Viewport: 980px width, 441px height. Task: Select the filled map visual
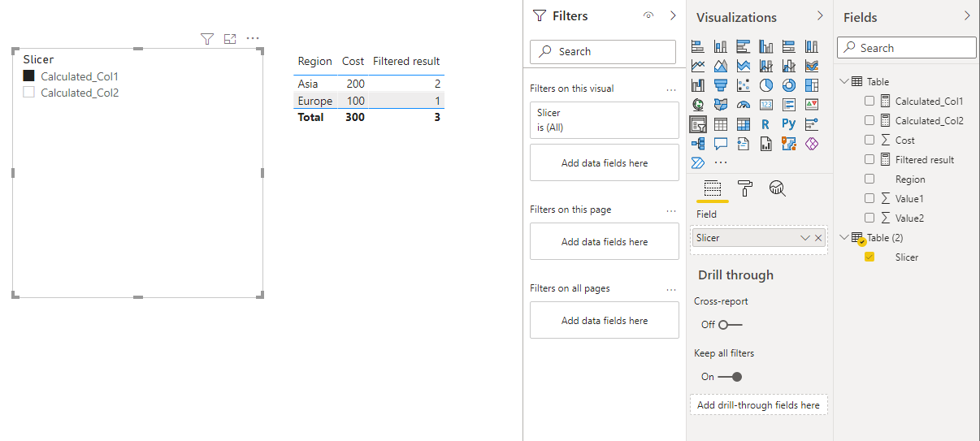(721, 105)
